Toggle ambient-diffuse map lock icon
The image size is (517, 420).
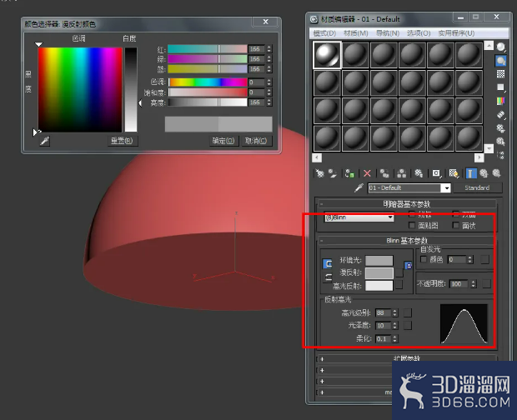point(409,266)
